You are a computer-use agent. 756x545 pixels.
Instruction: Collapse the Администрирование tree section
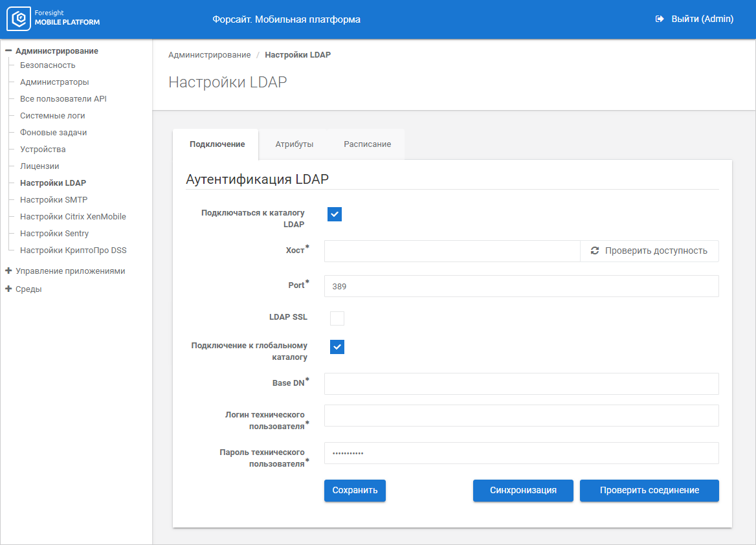point(8,50)
